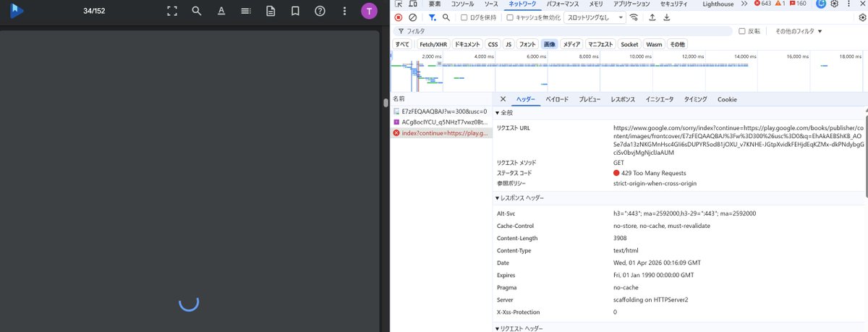Screen dimensions: 868x332
Task: Collapse the 全般 section
Action: point(504,113)
